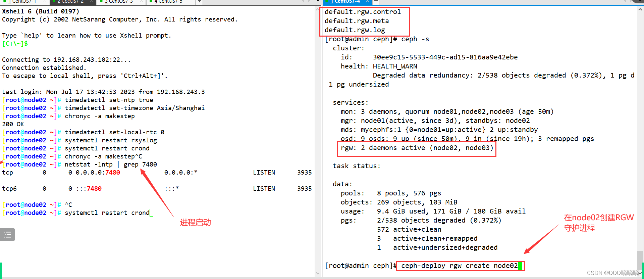Click the 'ceph-deploy rgw create node02' command
This screenshot has width=644, height=279.
[x=459, y=266]
